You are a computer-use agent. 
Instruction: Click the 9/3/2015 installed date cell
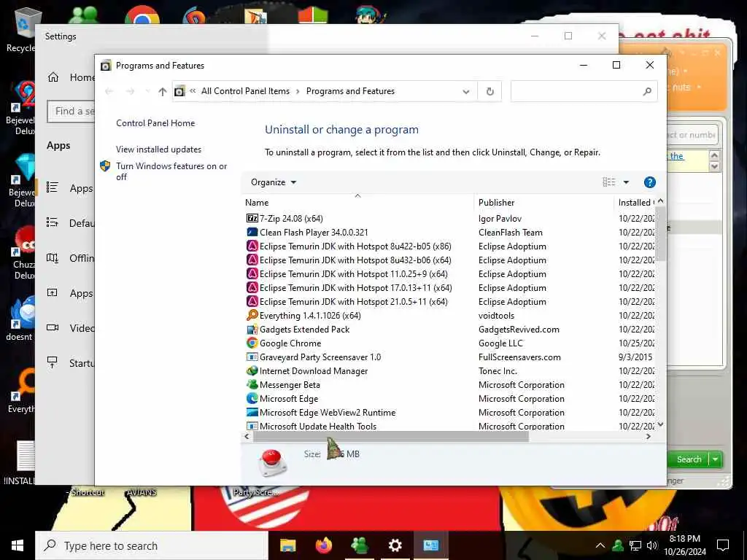[635, 357]
